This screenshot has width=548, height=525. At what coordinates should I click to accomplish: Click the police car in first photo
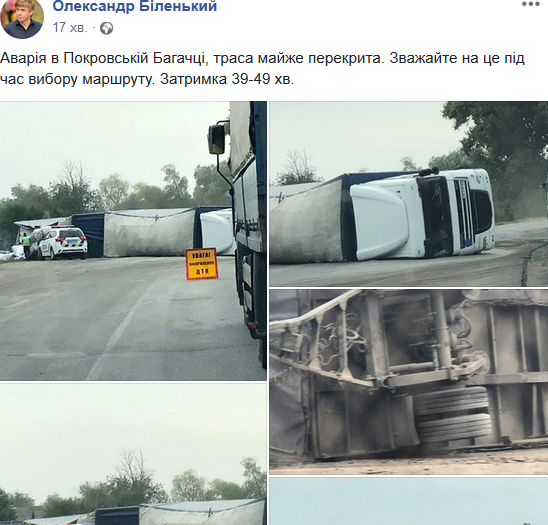click(x=62, y=243)
